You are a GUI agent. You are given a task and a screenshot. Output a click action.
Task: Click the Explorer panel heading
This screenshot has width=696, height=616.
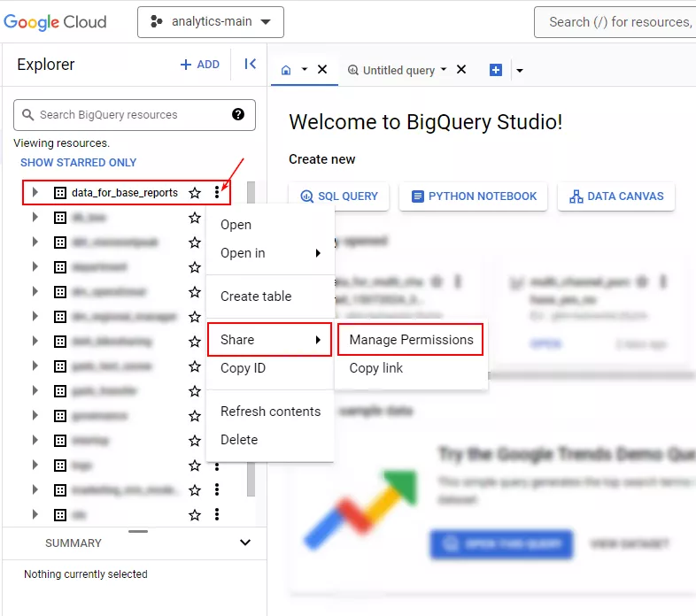click(x=46, y=65)
